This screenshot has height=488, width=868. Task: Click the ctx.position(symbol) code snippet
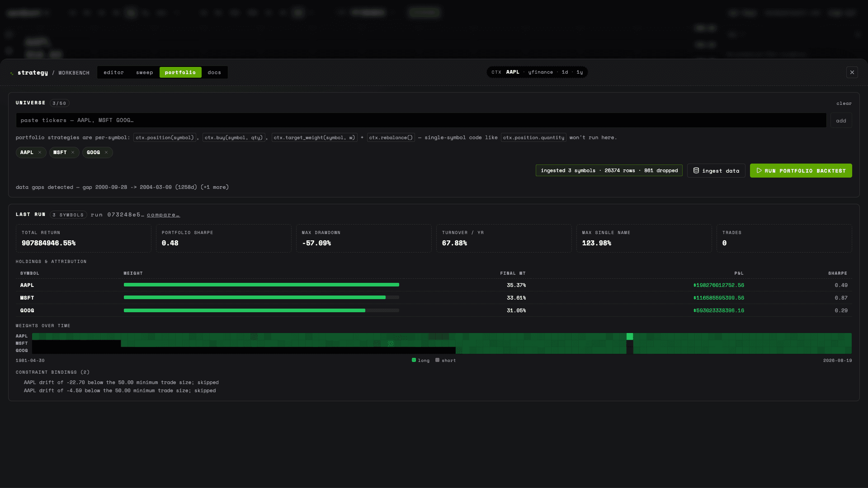165,137
